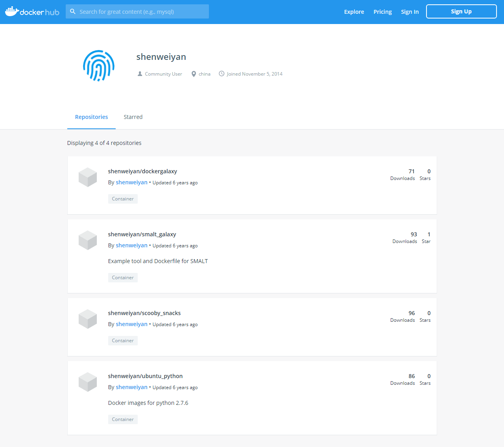Open shenweiyan/dockergalaxy repository
The width and height of the screenshot is (504, 447).
[x=142, y=171]
